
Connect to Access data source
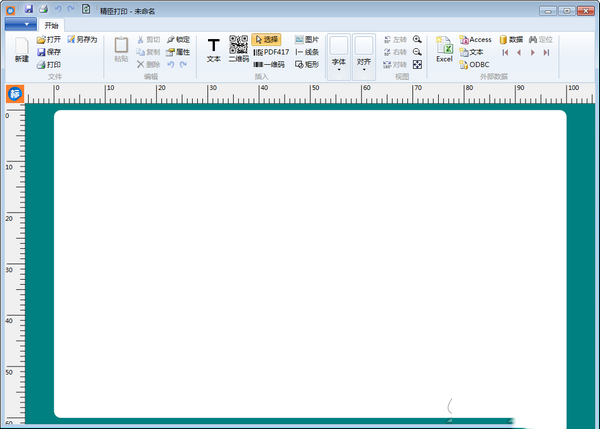coord(475,39)
